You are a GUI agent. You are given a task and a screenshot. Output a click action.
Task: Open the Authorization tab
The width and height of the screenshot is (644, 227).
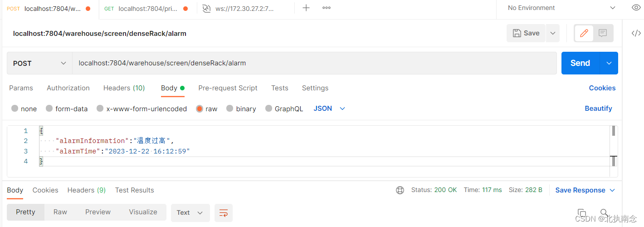(68, 88)
